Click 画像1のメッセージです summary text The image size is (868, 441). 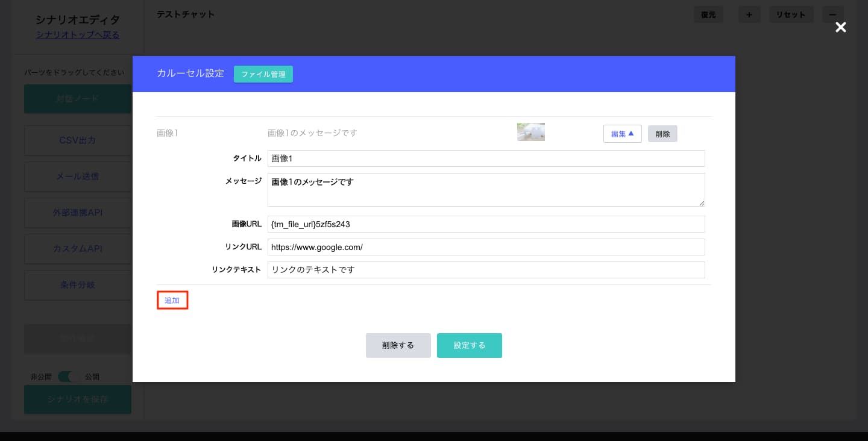pos(312,133)
